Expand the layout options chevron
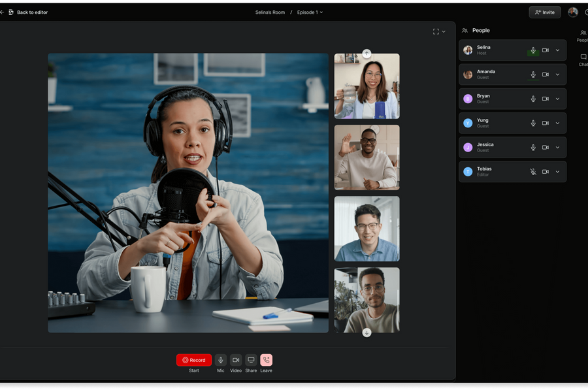Image resolution: width=588 pixels, height=392 pixels. click(x=444, y=31)
